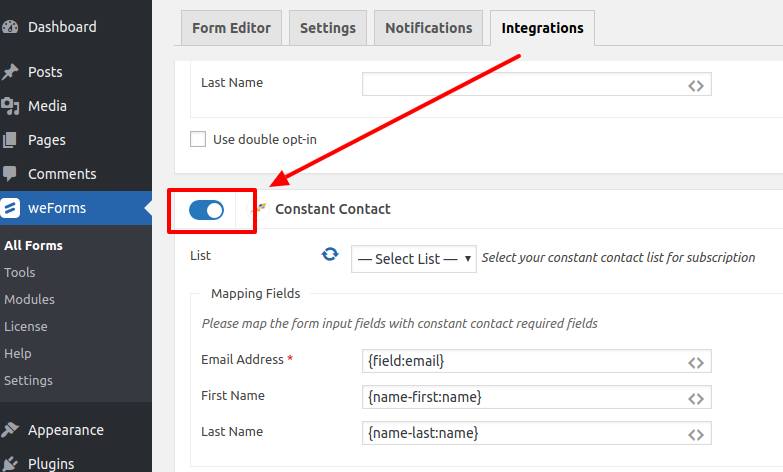The image size is (783, 472).
Task: Click the Dashboard gauge icon
Action: tap(10, 27)
